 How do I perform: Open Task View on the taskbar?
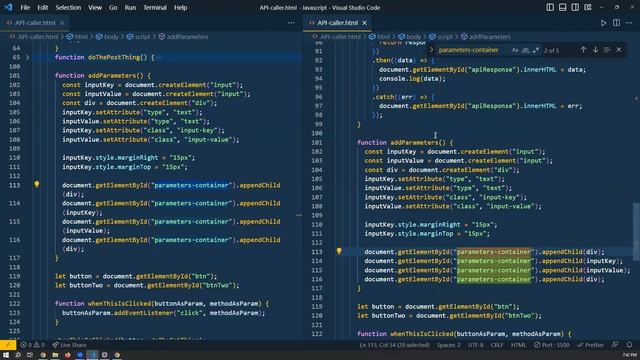(30, 355)
